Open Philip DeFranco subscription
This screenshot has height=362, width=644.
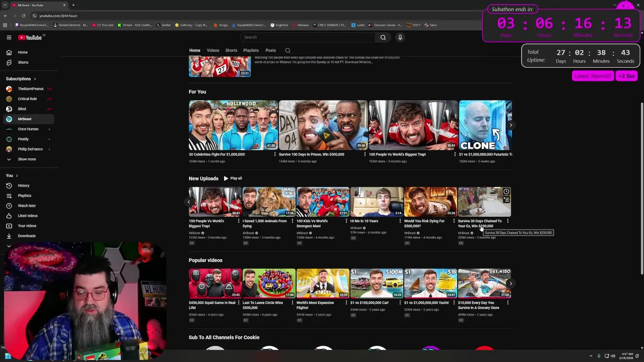pos(30,149)
